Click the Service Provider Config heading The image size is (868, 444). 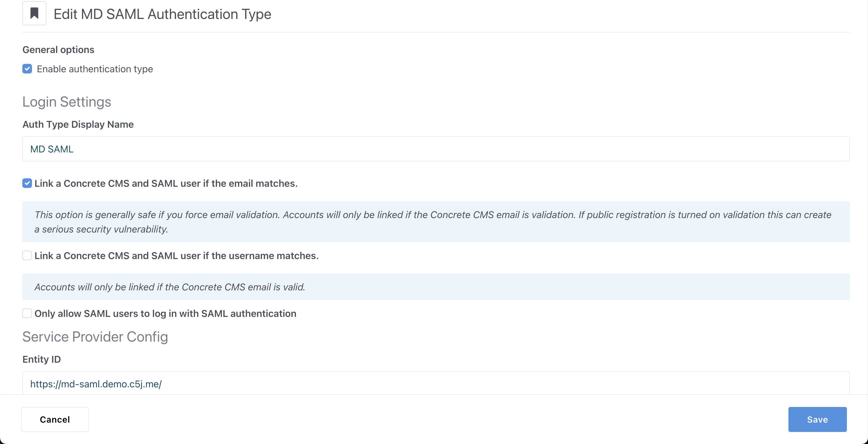point(95,336)
